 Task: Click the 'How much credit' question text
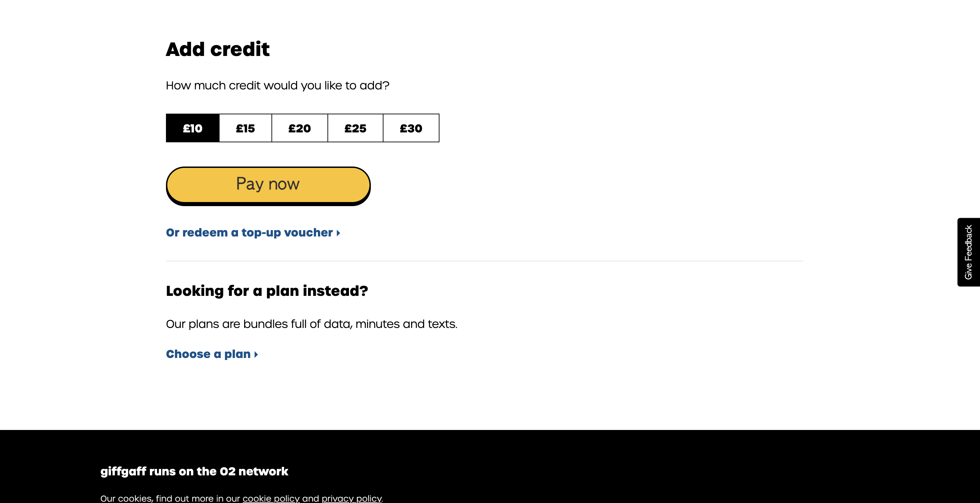click(277, 86)
